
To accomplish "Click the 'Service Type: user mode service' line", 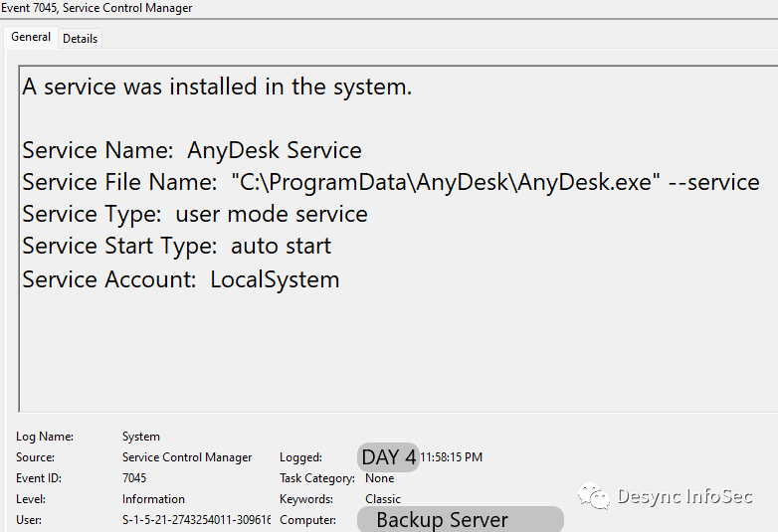I will pos(195,214).
